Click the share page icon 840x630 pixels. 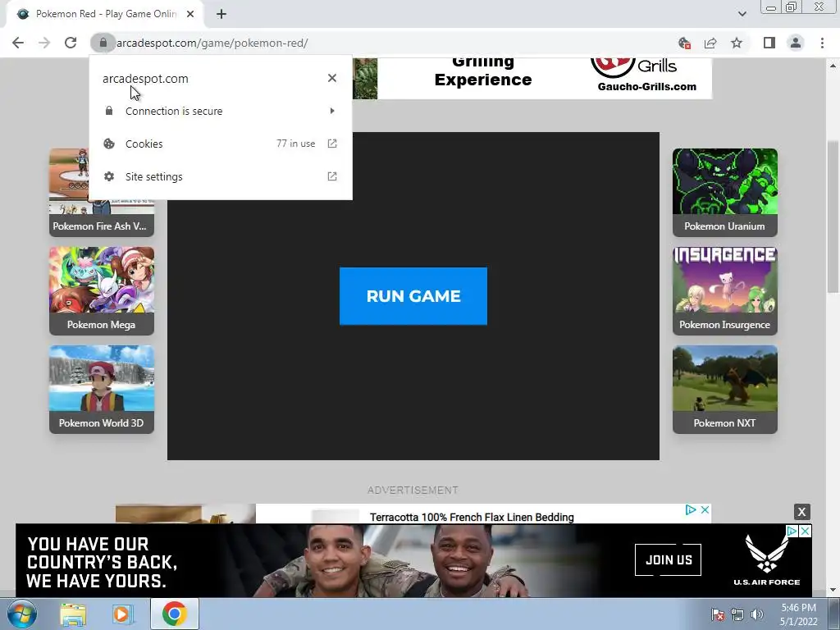click(710, 43)
